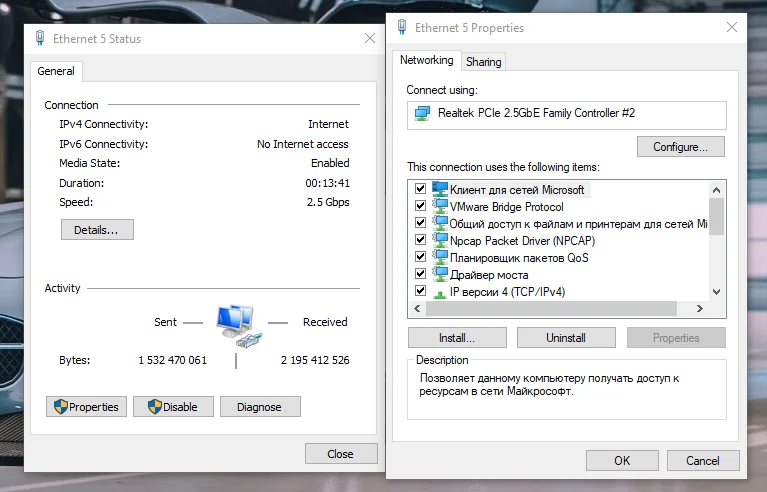Click the No Internet access IPv6 value

[x=302, y=144]
